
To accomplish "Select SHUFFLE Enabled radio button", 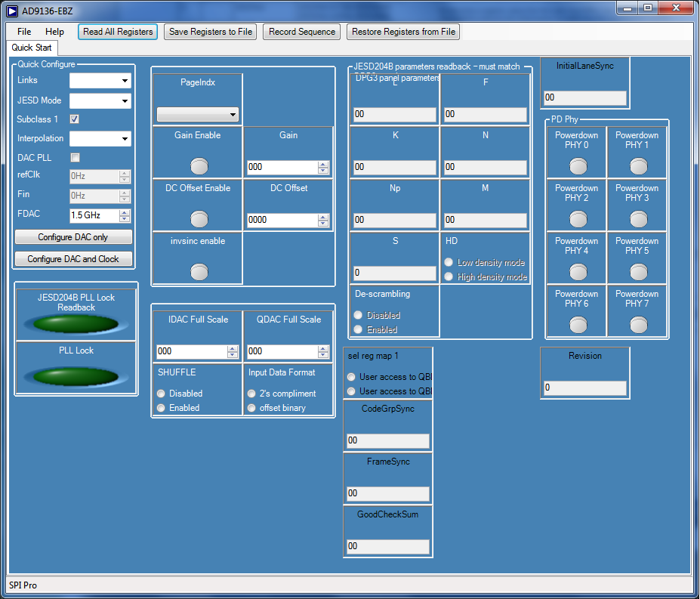I will point(161,408).
